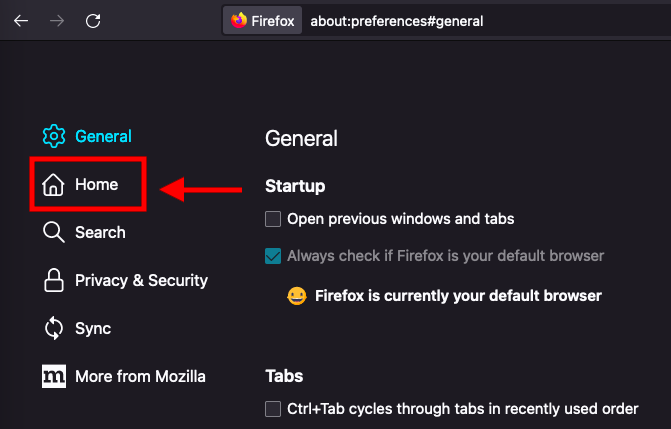Click the padlock icon in sidebar
The width and height of the screenshot is (671, 429).
coord(54,281)
